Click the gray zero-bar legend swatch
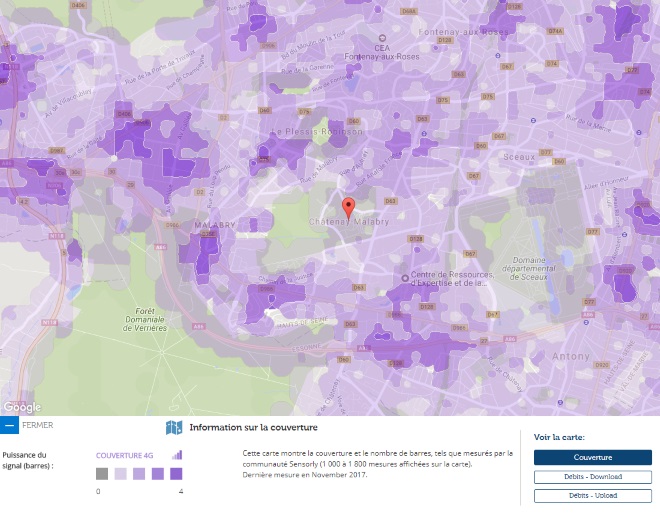This screenshot has height=517, width=660. pos(102,474)
